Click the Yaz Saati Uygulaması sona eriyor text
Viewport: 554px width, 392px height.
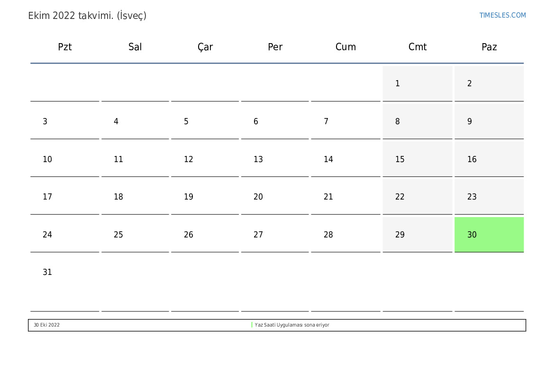[x=292, y=325]
